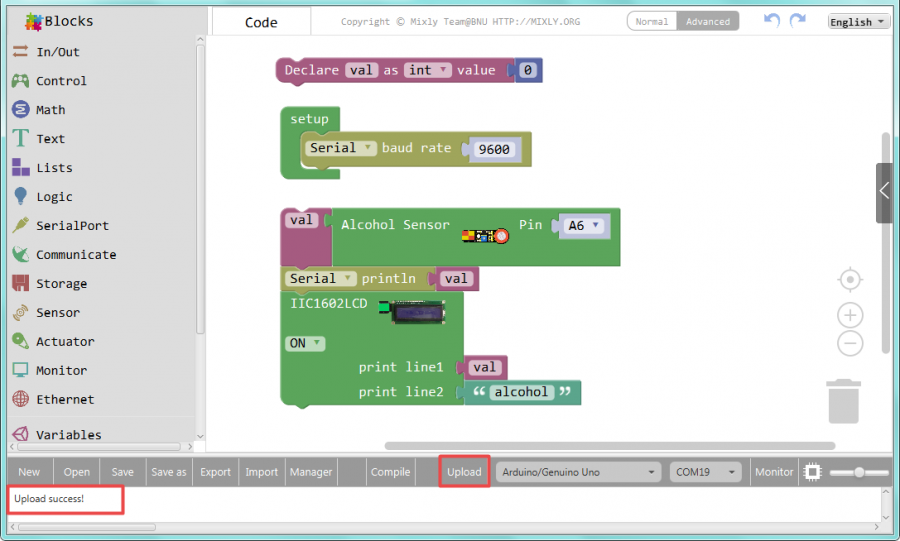Switch to Normal mode

pos(652,21)
